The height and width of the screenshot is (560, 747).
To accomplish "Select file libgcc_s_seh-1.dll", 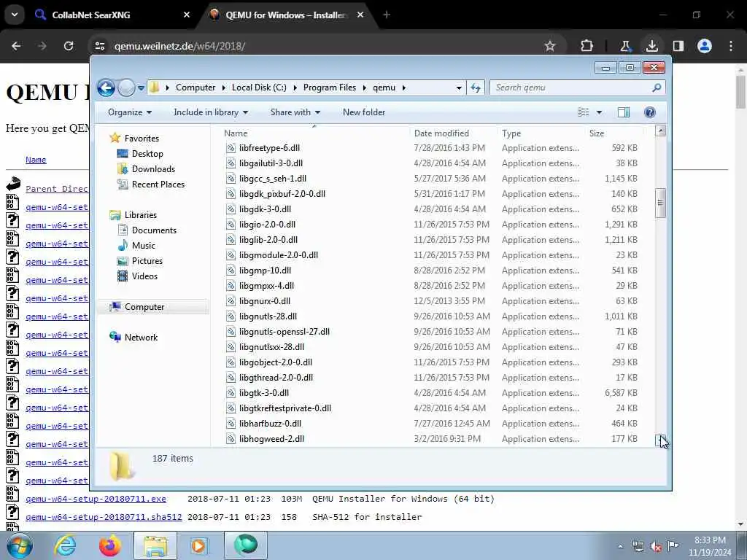I will click(x=273, y=179).
